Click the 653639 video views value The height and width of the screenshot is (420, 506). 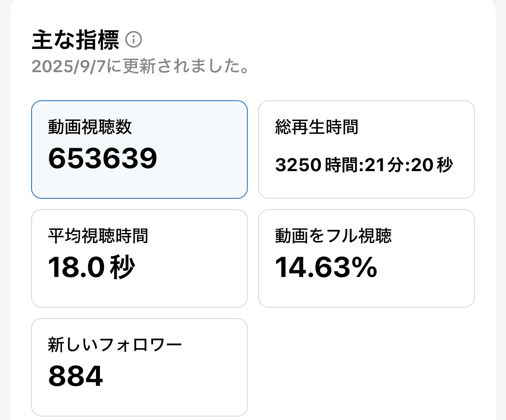(x=102, y=158)
